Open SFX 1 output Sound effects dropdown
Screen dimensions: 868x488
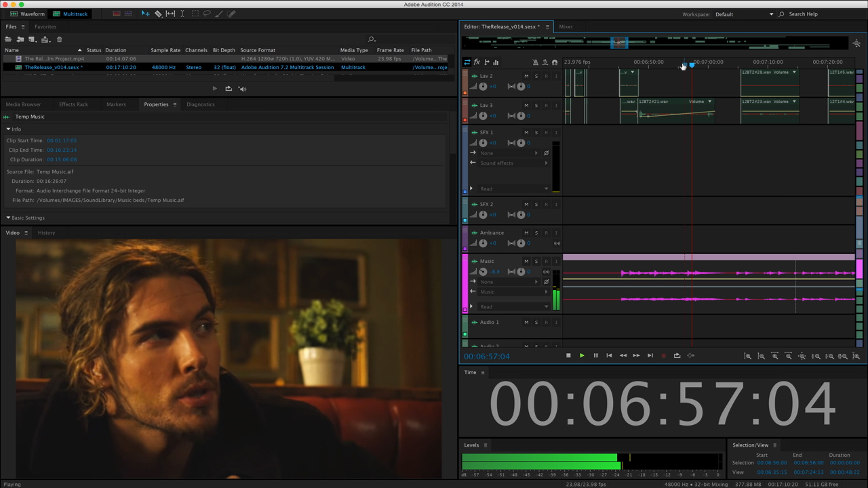pyautogui.click(x=514, y=163)
